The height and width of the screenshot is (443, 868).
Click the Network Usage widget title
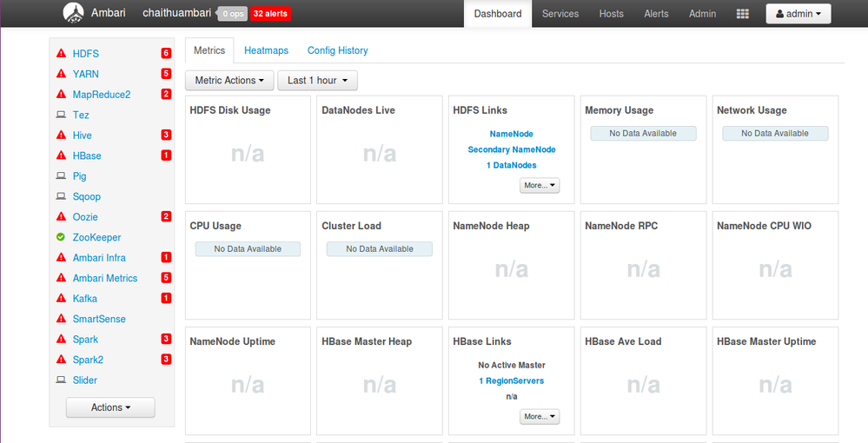(752, 110)
